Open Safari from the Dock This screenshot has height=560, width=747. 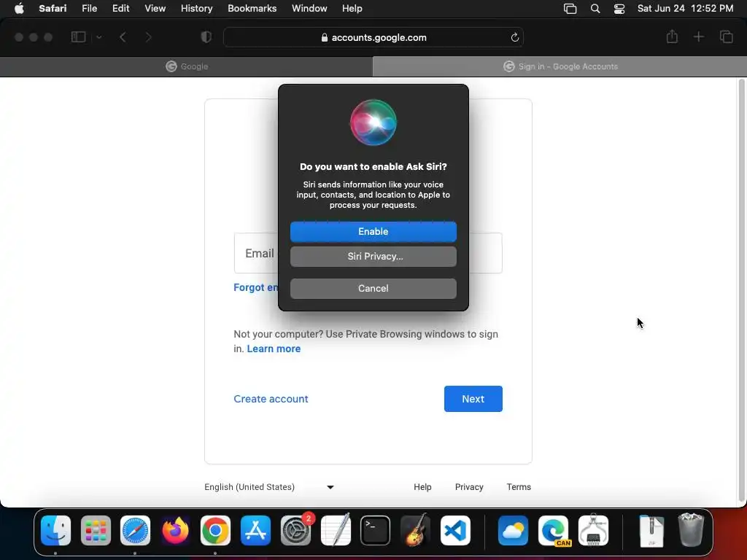[x=135, y=530]
